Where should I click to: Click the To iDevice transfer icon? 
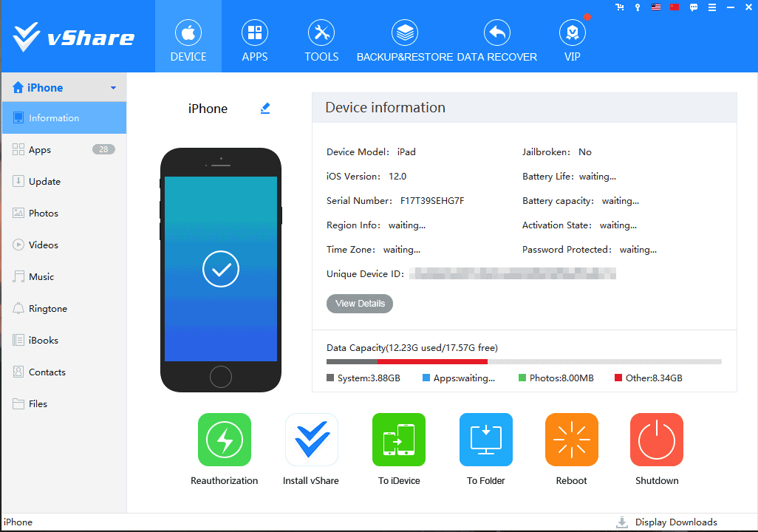click(399, 440)
